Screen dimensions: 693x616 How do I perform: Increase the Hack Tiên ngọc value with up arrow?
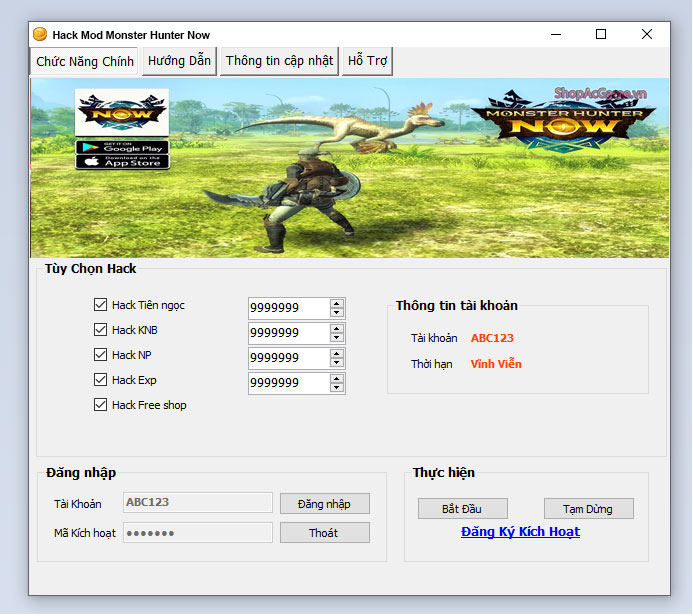pos(337,304)
